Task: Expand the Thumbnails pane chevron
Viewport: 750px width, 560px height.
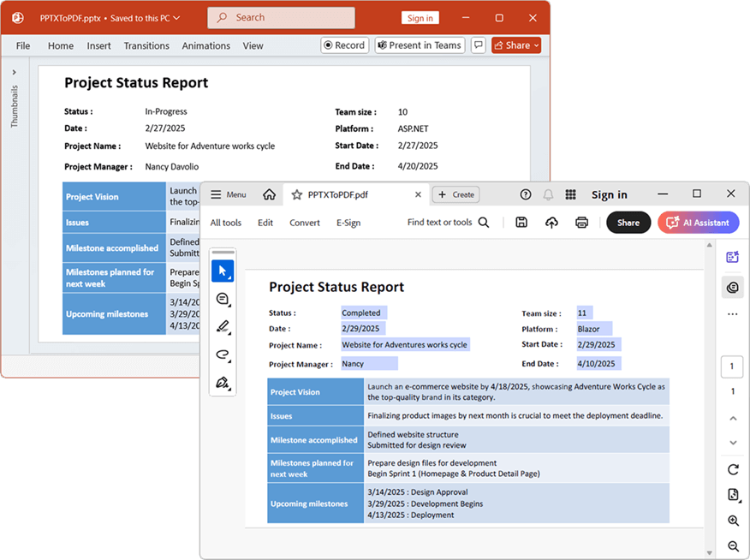Action: pyautogui.click(x=15, y=72)
